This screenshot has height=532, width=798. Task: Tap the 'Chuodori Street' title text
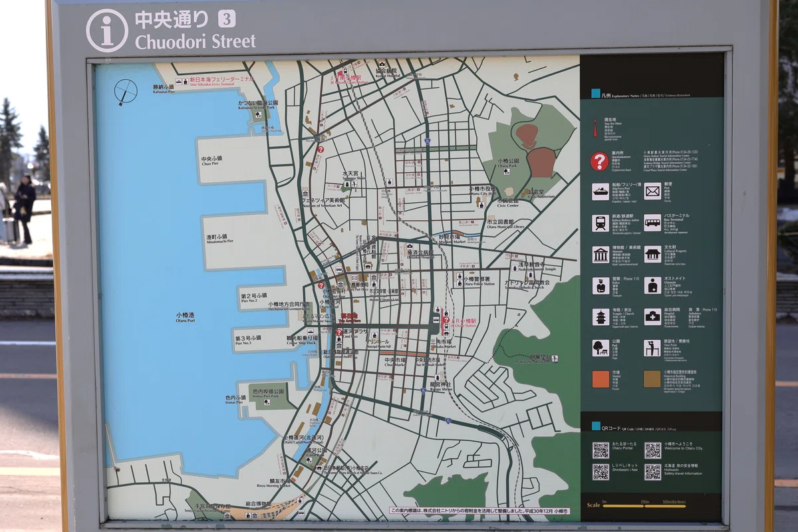tap(196, 41)
